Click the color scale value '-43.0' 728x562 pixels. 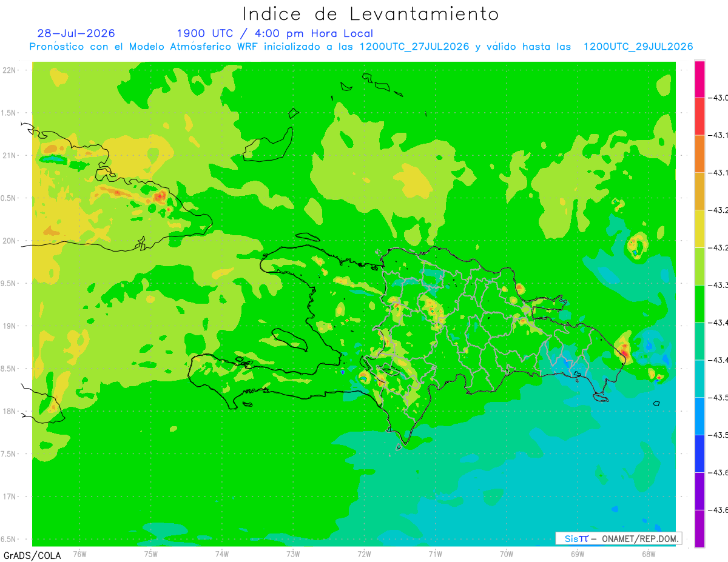720,98
